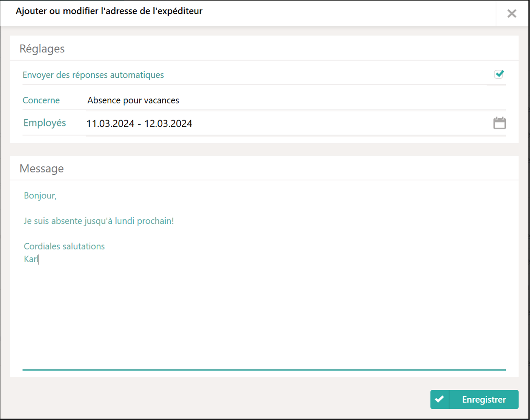Viewport: 530px width, 420px height.
Task: Place cursor on signature 'Karl'
Action: click(31, 259)
